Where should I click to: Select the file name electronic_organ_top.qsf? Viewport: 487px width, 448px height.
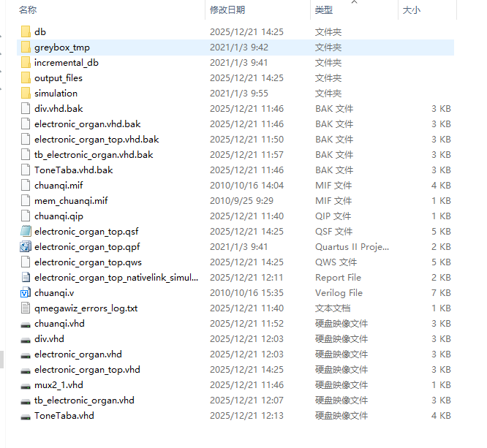coord(86,232)
